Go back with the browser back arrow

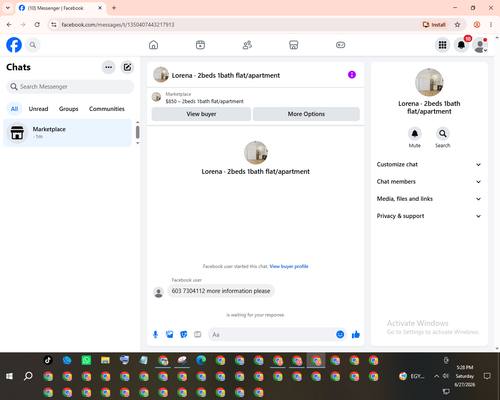point(9,25)
